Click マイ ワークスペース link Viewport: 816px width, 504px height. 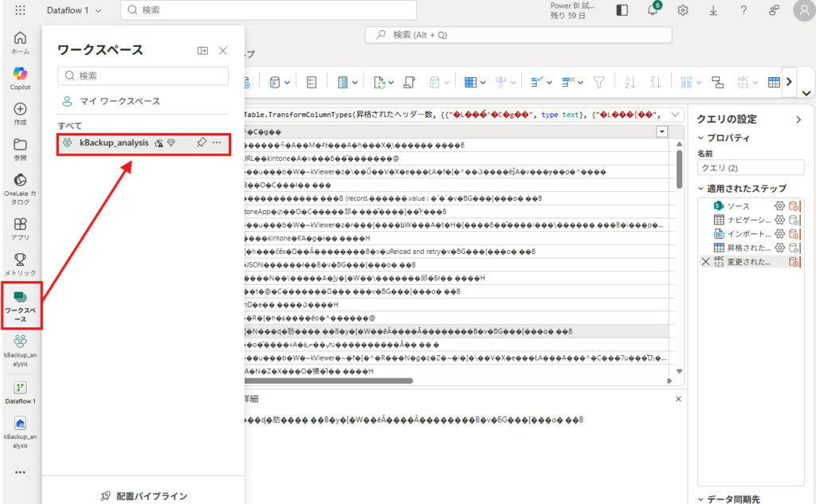click(120, 101)
